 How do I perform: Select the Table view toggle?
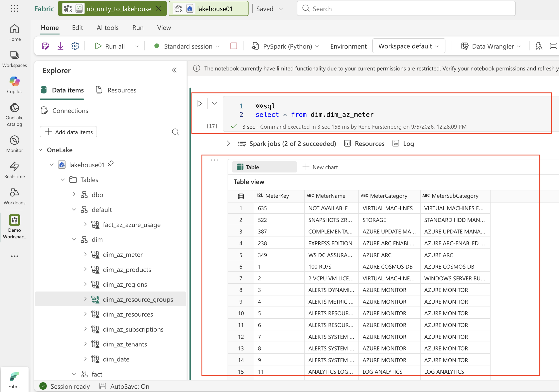point(264,167)
